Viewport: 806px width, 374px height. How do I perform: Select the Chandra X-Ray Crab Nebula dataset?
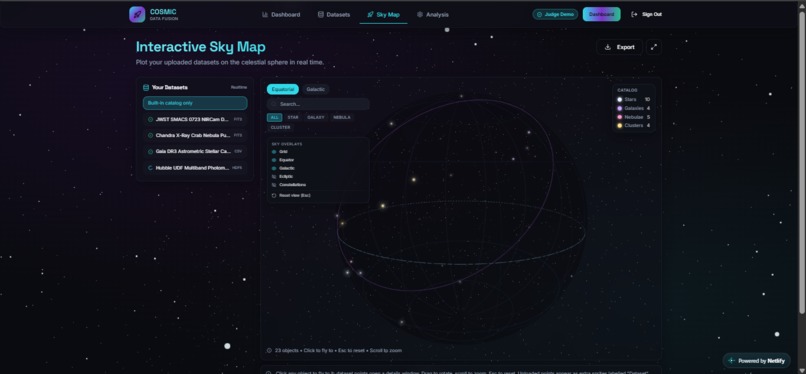pyautogui.click(x=195, y=135)
